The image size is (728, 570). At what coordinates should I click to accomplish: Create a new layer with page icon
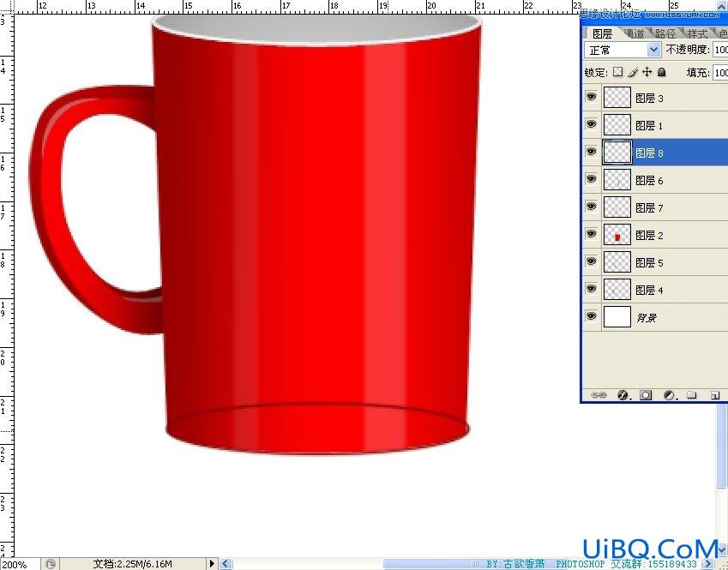[x=715, y=395]
